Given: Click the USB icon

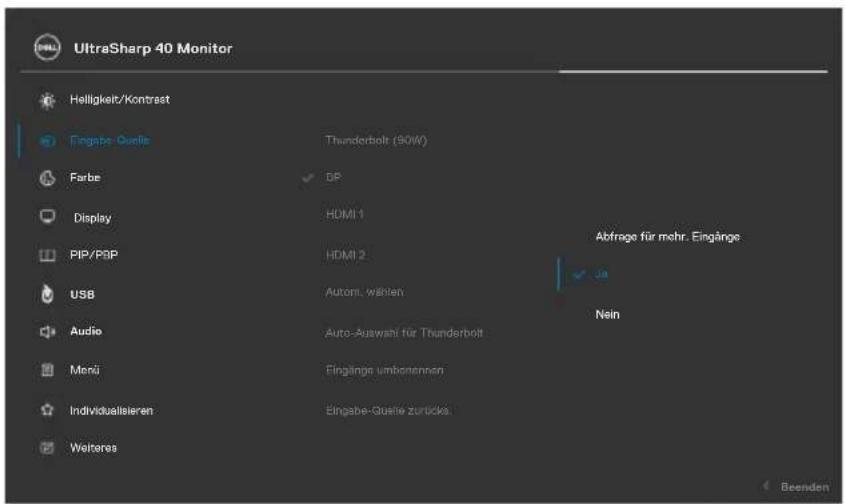Looking at the screenshot, I should coord(47,294).
